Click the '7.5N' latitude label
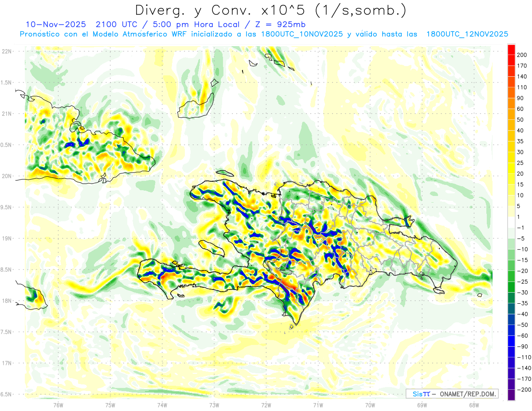532x411 pixels. click(7, 332)
